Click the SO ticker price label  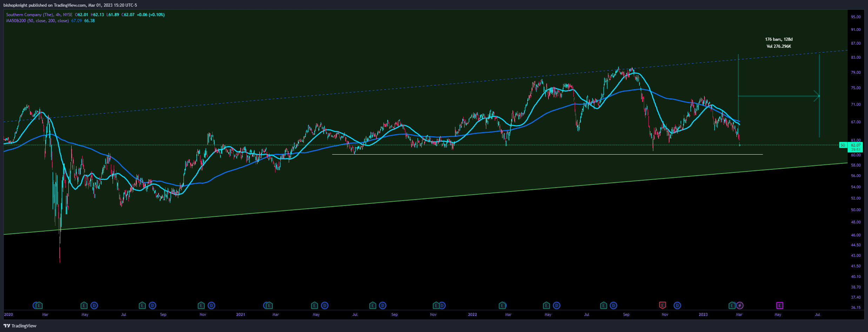pos(843,145)
